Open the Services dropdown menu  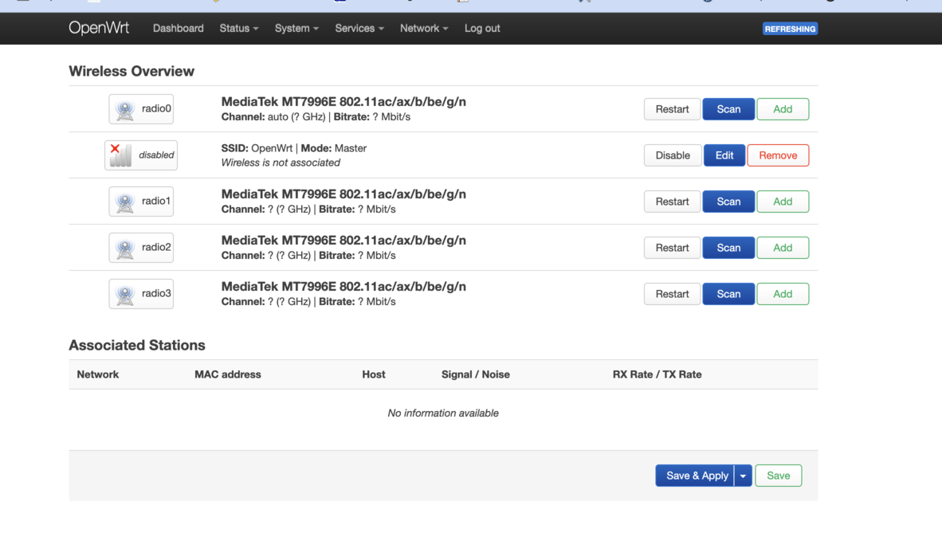tap(359, 28)
